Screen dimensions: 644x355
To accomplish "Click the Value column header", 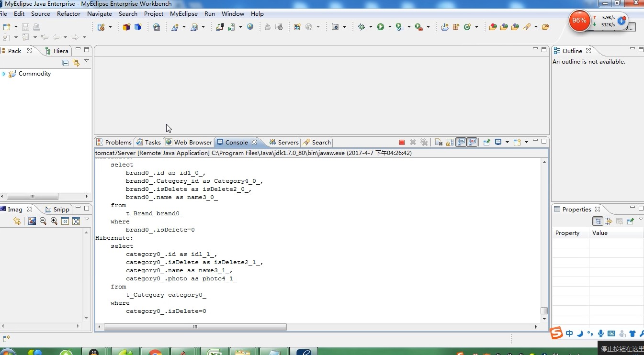I will pos(617,233).
